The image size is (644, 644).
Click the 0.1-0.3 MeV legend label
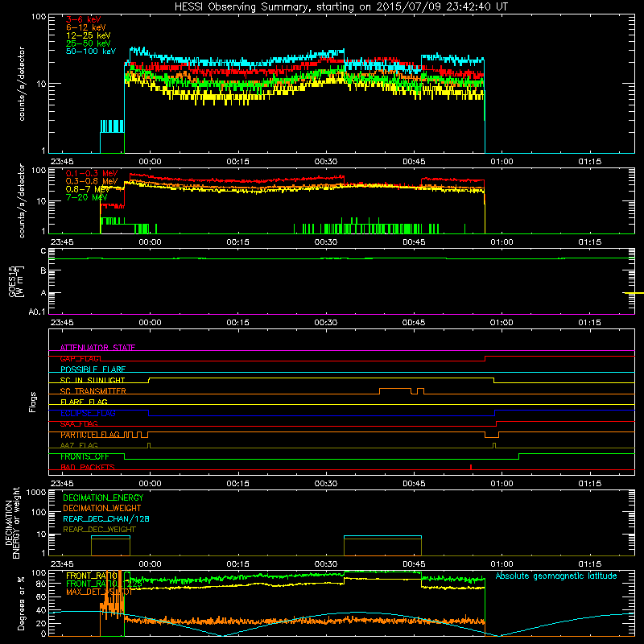click(x=92, y=173)
